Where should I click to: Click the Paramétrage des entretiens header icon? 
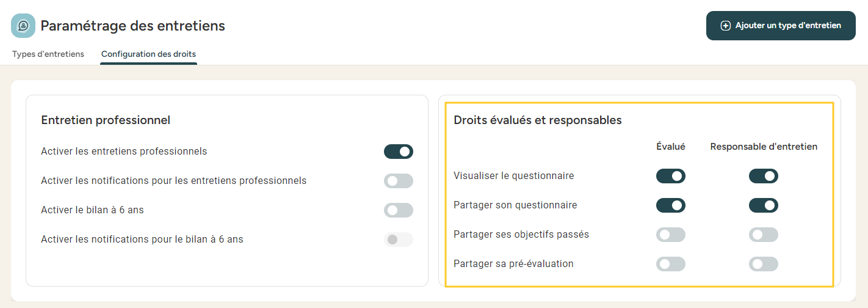[x=23, y=26]
